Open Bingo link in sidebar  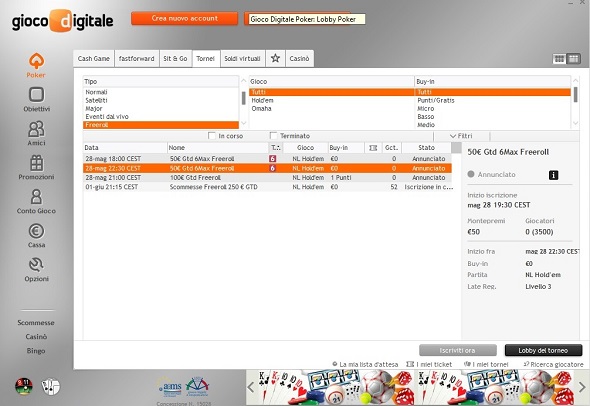coord(36,351)
